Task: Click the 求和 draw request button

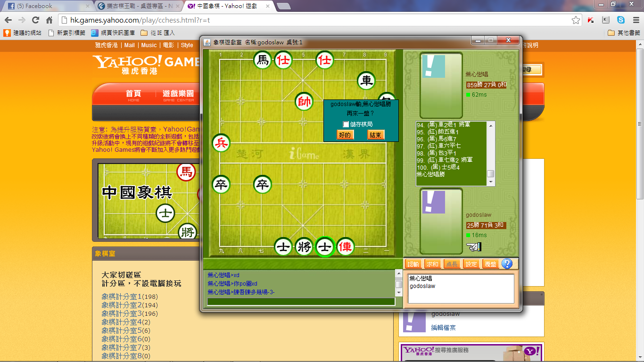Action: pos(432,264)
